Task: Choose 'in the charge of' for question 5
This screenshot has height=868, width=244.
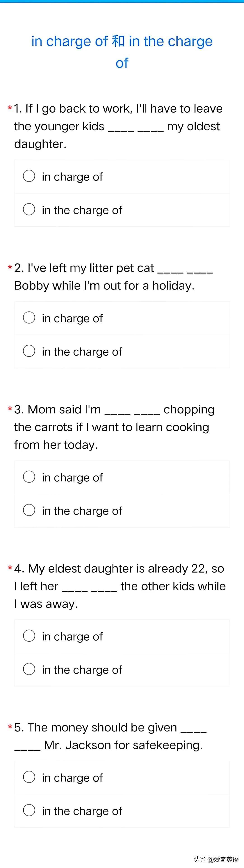Action: click(29, 810)
